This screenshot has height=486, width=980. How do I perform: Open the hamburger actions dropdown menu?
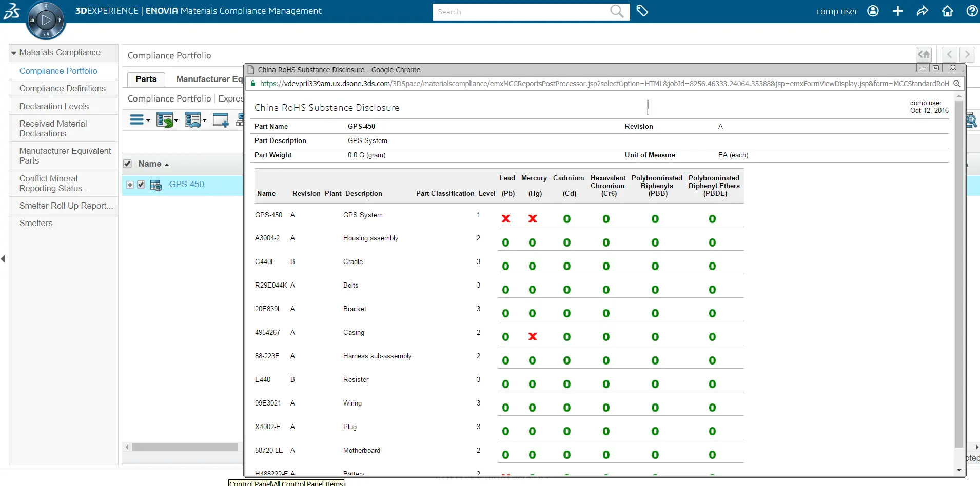tap(140, 120)
